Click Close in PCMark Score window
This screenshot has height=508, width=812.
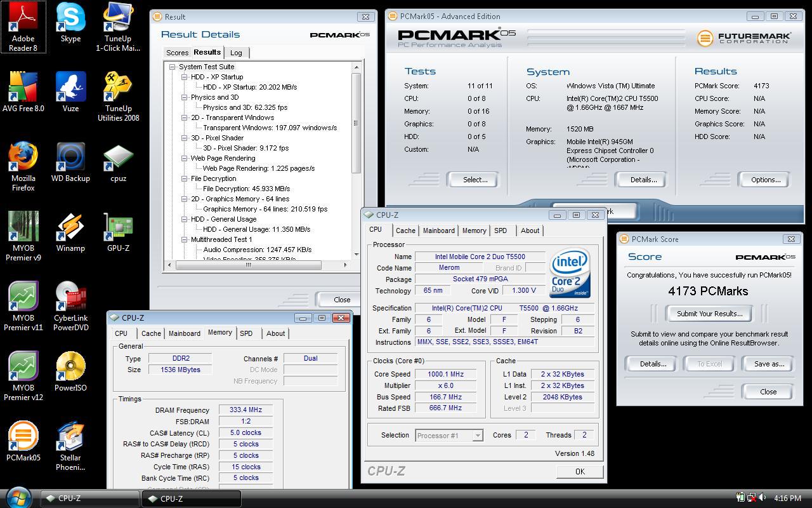pyautogui.click(x=768, y=392)
